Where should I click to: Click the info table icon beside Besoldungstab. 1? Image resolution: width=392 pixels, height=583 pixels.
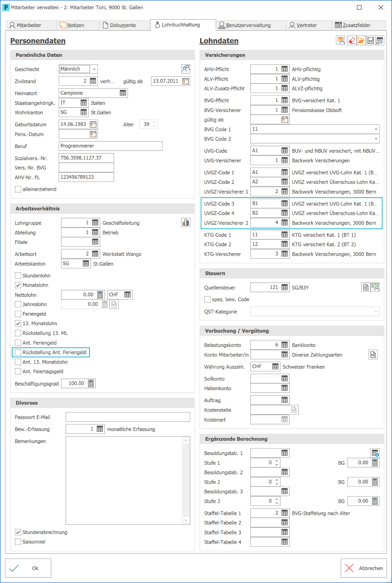coord(375,453)
